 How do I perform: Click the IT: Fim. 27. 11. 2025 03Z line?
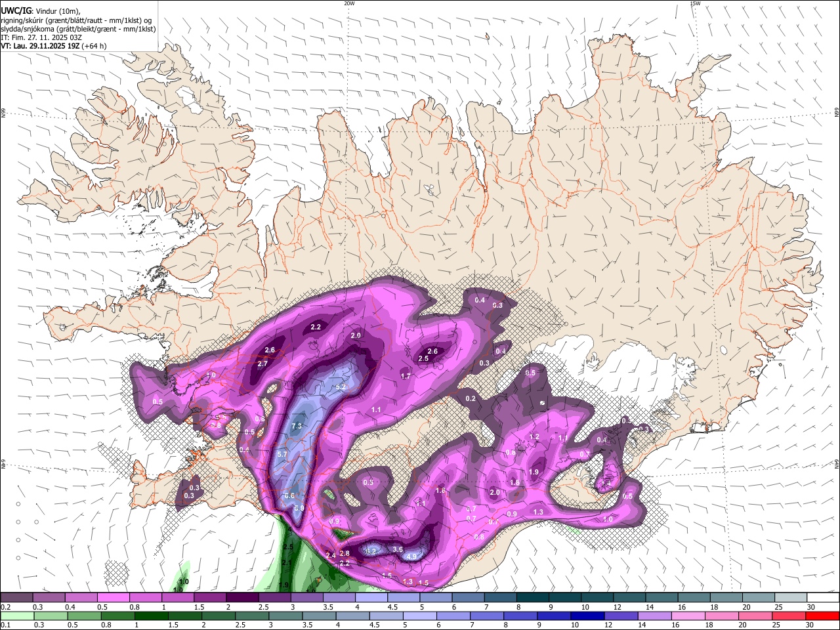pyautogui.click(x=41, y=37)
